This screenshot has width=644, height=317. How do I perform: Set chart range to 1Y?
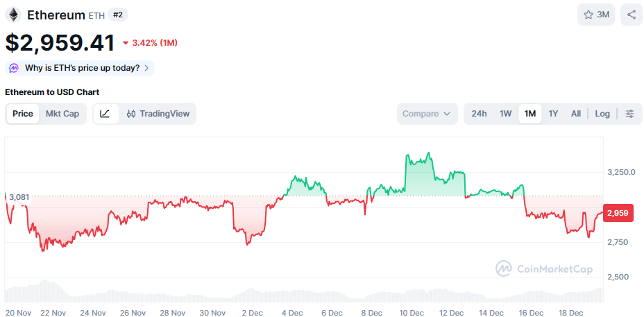[553, 114]
